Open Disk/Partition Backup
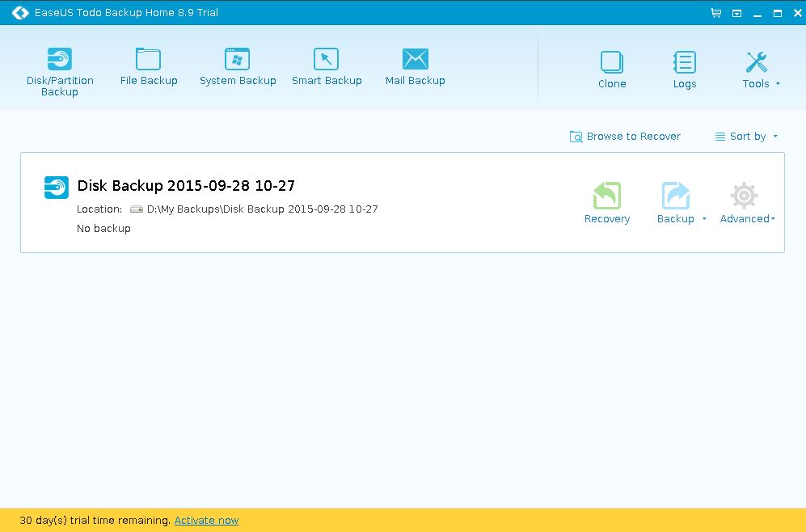The width and height of the screenshot is (806, 532). pyautogui.click(x=60, y=71)
